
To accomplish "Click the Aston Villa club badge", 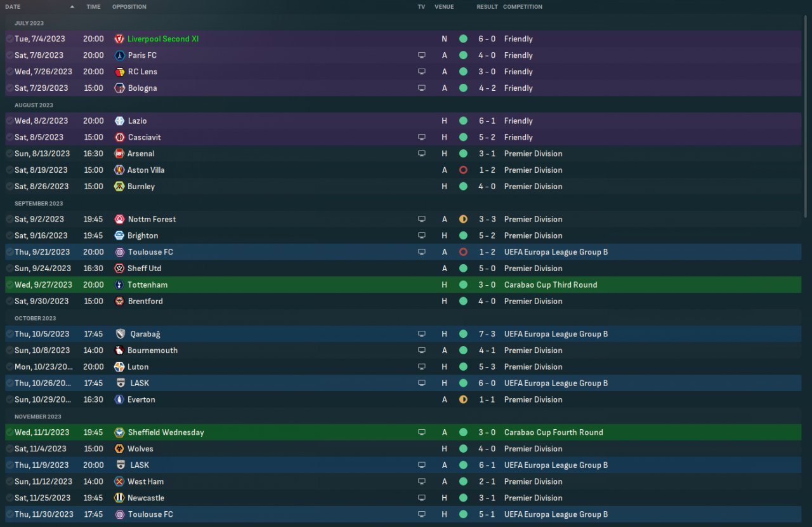I will [119, 170].
